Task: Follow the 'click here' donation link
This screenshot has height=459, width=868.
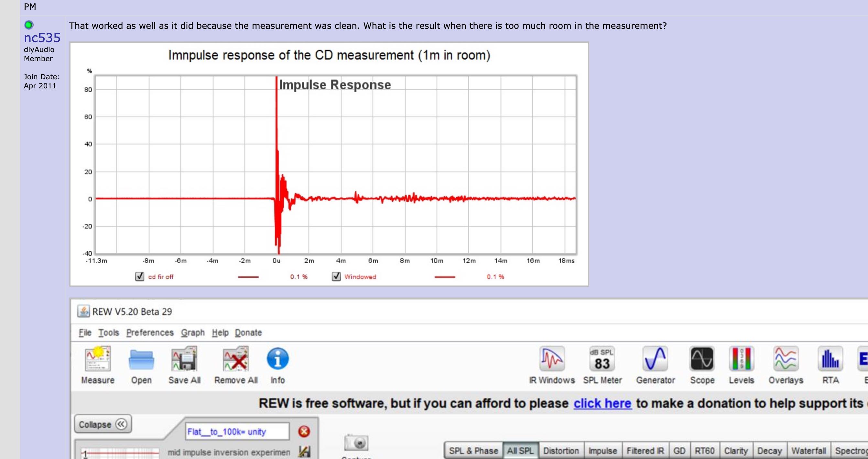Action: coord(602,403)
